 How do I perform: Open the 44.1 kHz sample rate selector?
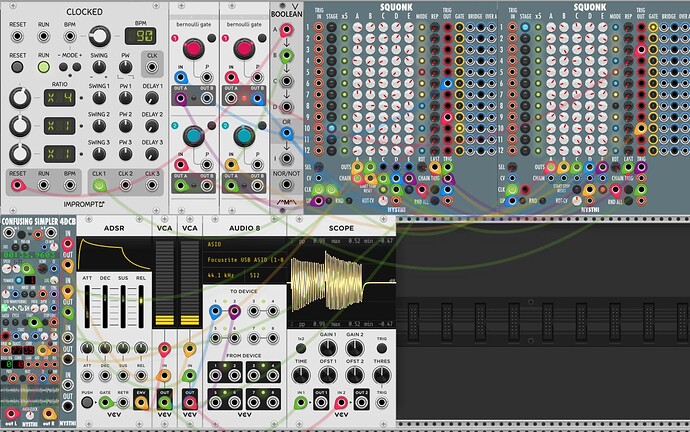point(224,275)
